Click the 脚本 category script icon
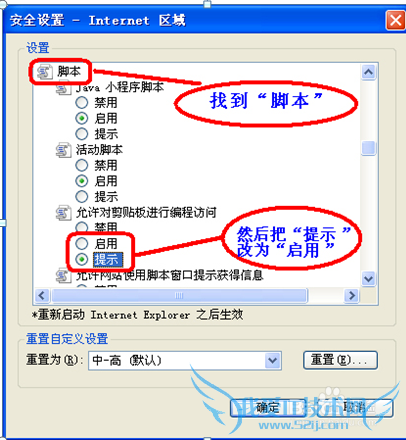 (44, 72)
